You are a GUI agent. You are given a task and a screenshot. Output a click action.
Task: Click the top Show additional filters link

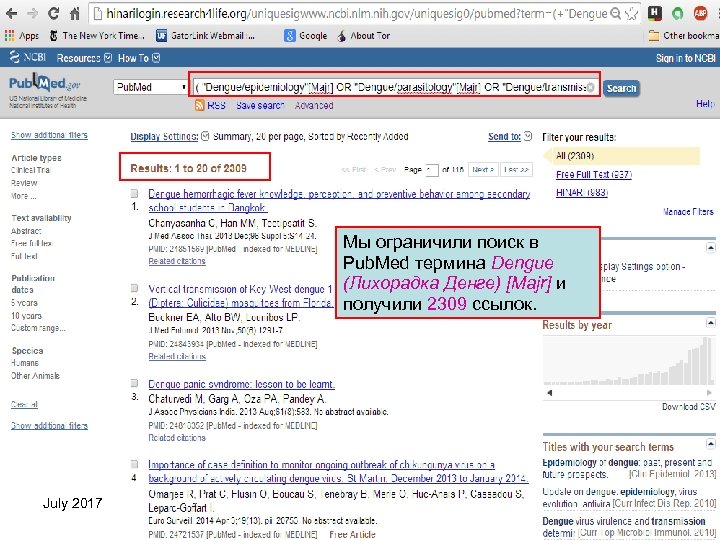(49, 135)
